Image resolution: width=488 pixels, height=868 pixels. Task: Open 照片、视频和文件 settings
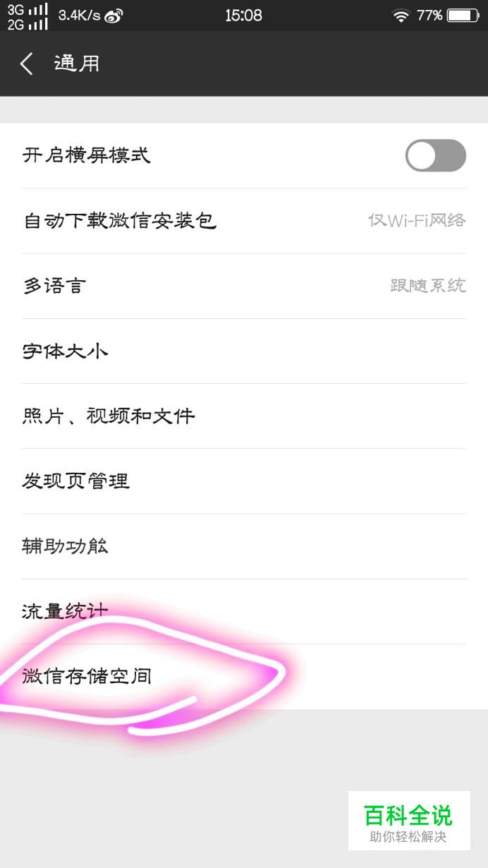(244, 416)
